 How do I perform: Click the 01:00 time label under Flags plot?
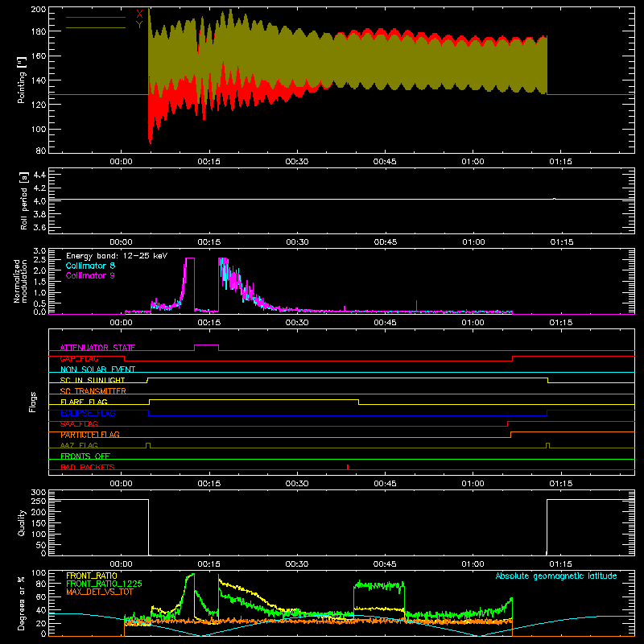473,484
